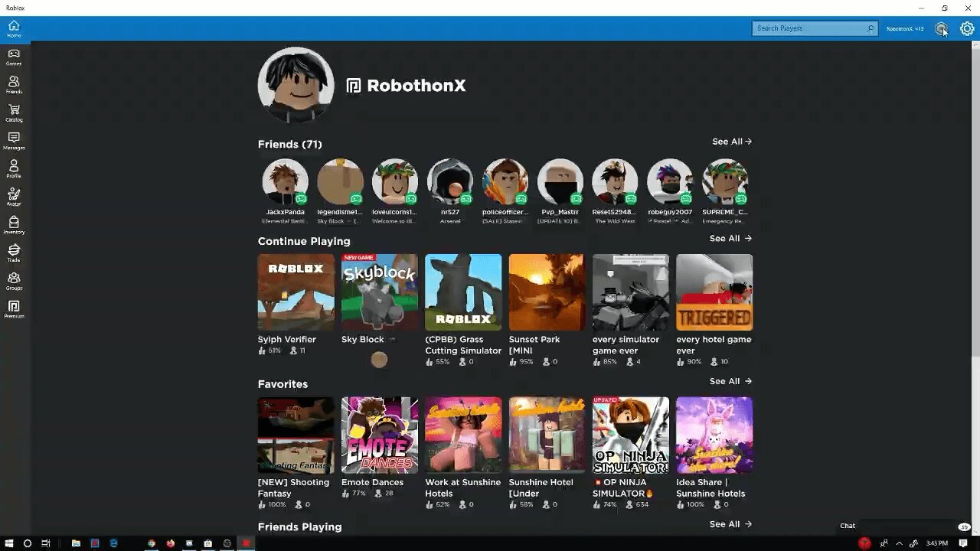Open the Messages sidebar icon
The image size is (980, 551).
tap(14, 141)
